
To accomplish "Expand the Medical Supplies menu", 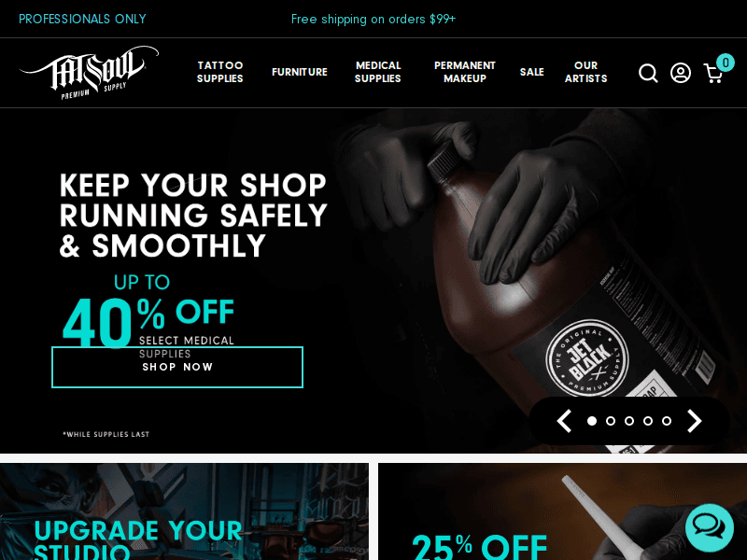I will tap(378, 72).
